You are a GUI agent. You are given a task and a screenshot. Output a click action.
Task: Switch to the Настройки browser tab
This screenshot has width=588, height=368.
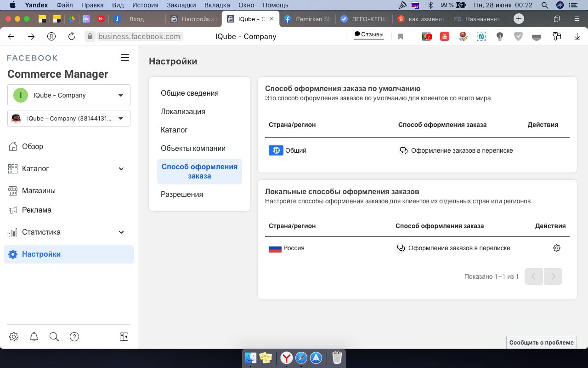point(194,19)
